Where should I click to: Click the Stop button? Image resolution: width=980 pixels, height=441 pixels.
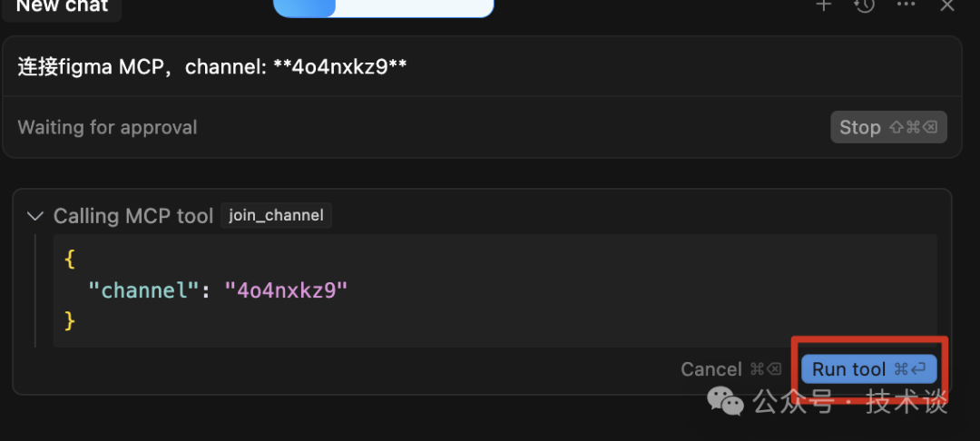[x=888, y=127]
